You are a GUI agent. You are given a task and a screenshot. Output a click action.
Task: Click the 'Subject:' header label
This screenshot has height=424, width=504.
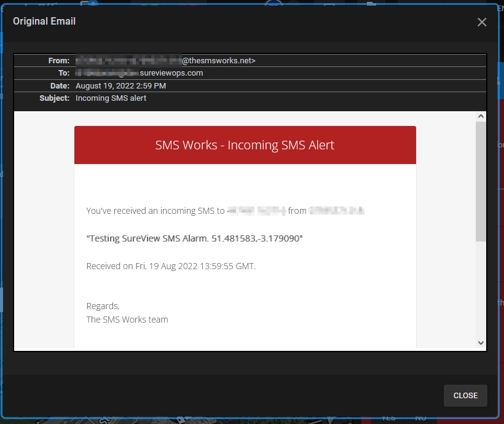[x=54, y=98]
